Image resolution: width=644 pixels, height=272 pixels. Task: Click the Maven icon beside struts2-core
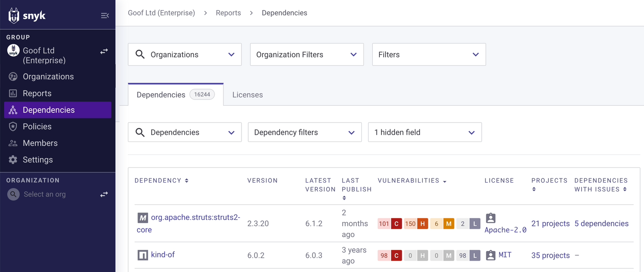tap(143, 218)
